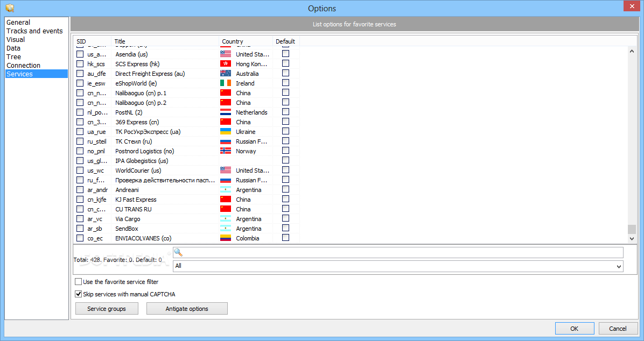This screenshot has height=341, width=644.
Task: Click the Colombia flag for ENVIACOLVANES
Action: (x=226, y=238)
